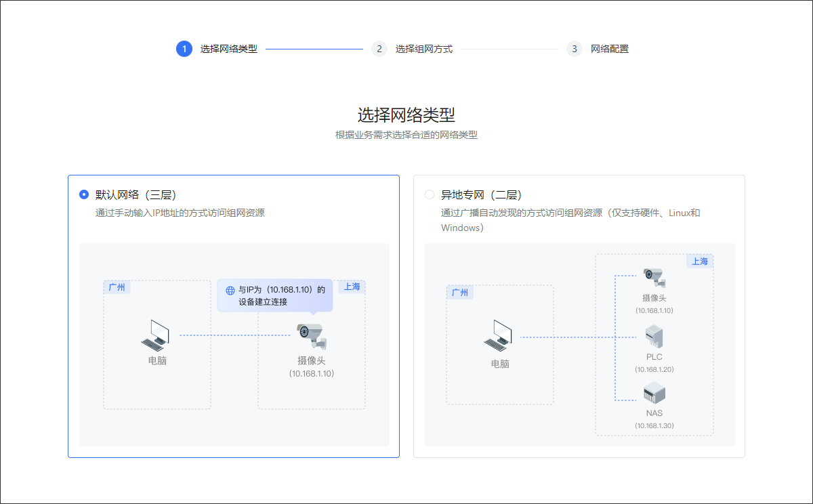Screen dimensions: 813x504
Task: Click the 异地专网 card description text
Action: (x=570, y=213)
